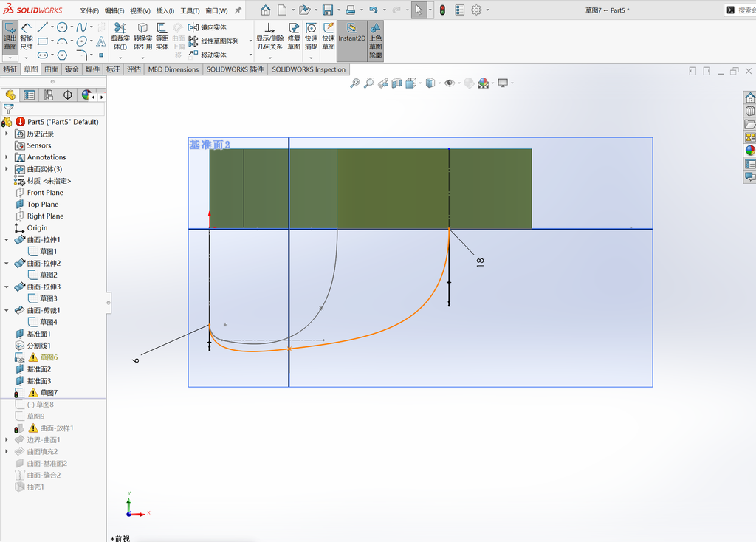Select Front Plane in feature tree

click(x=45, y=193)
